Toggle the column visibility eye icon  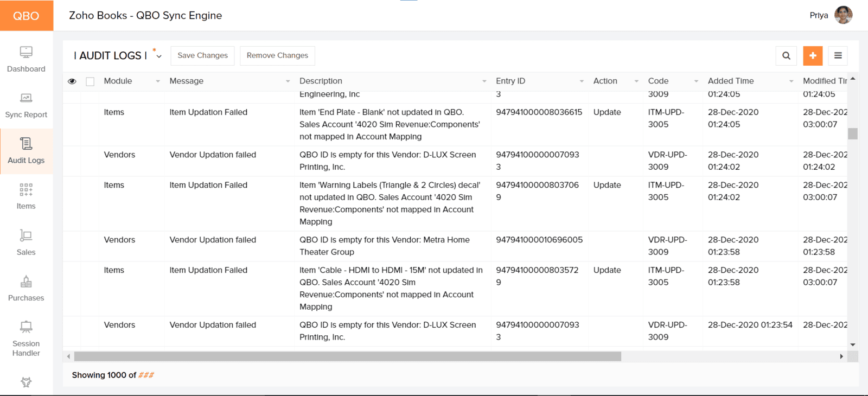pos(72,81)
